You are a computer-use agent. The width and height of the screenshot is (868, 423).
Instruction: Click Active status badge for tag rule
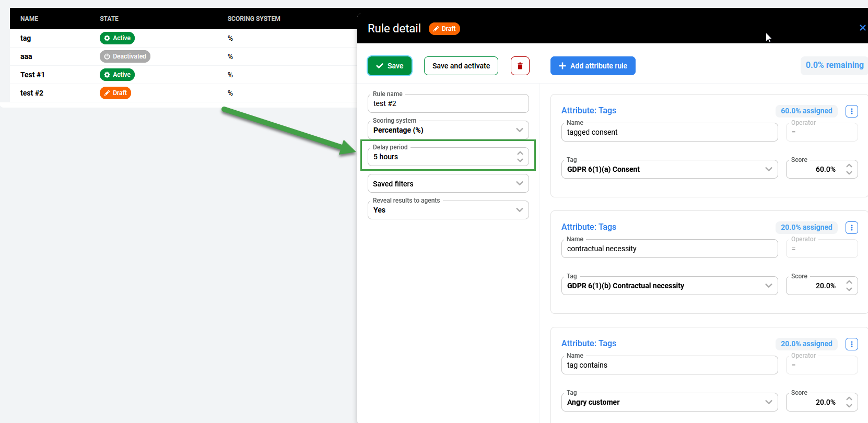point(117,38)
